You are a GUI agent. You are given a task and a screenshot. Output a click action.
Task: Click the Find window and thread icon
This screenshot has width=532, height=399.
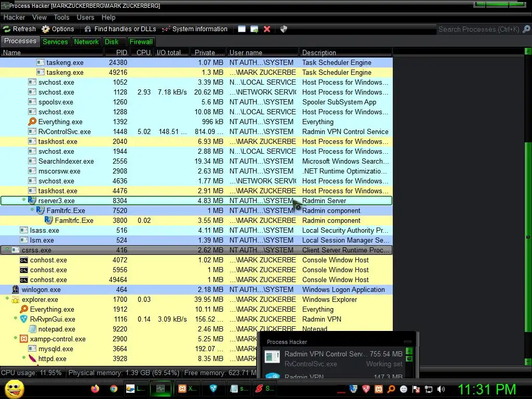click(254, 29)
